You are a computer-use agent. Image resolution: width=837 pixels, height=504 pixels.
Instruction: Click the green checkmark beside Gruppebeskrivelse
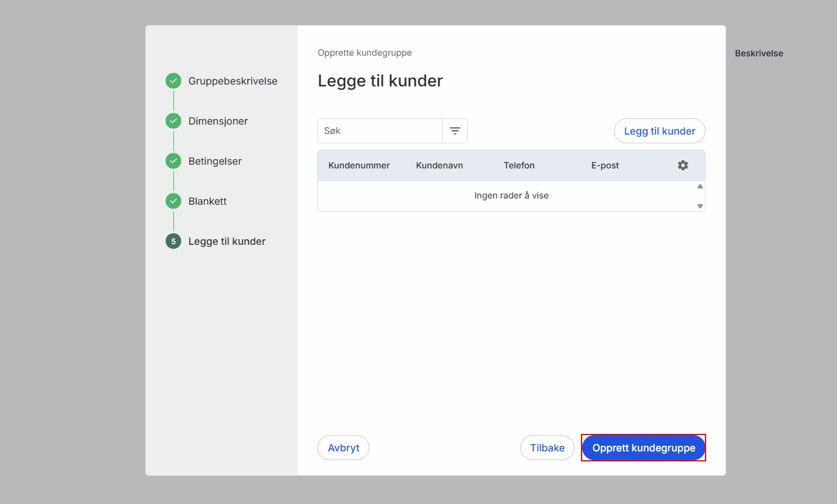click(x=173, y=81)
